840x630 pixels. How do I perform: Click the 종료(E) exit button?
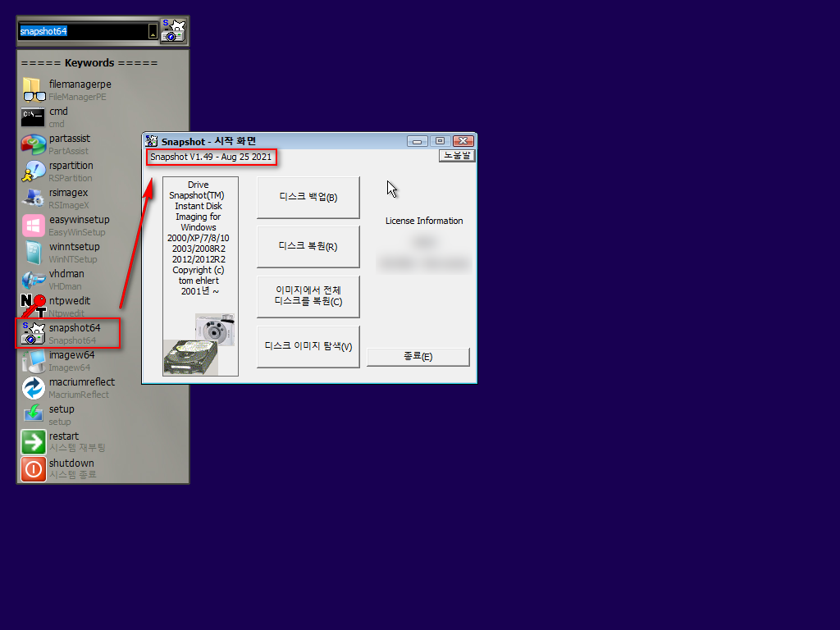[418, 356]
